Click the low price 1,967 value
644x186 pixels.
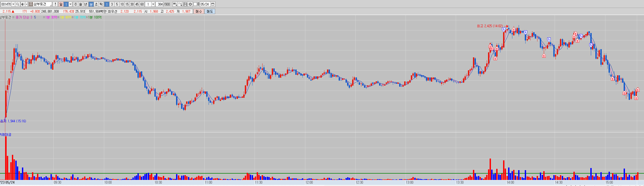(186, 11)
